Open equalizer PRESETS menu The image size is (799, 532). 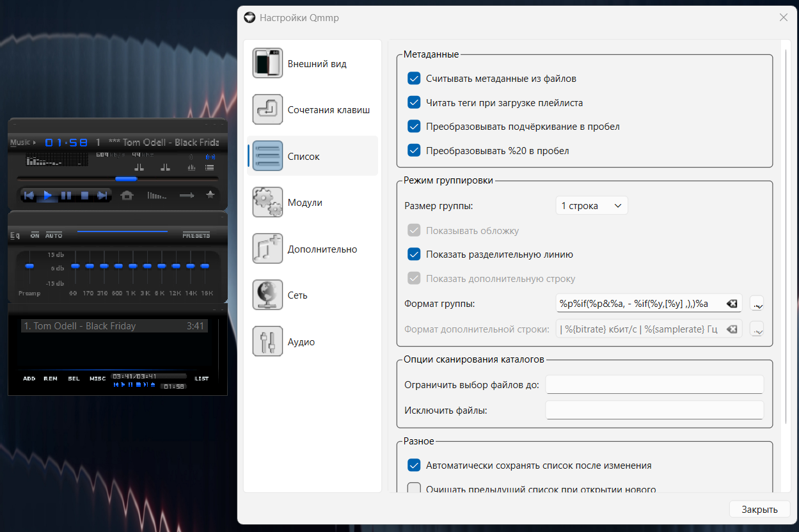click(x=196, y=235)
